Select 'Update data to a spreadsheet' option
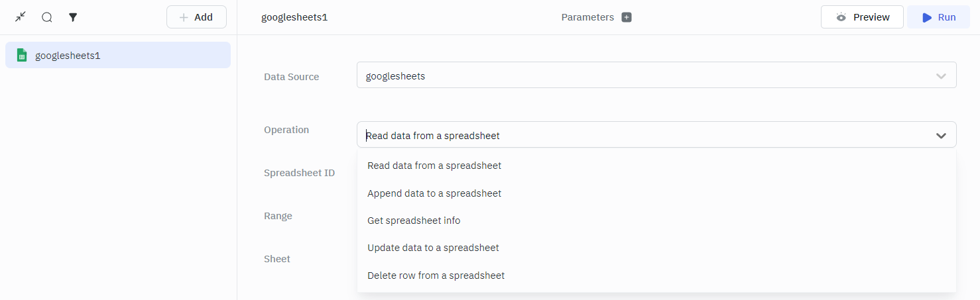 coord(433,248)
